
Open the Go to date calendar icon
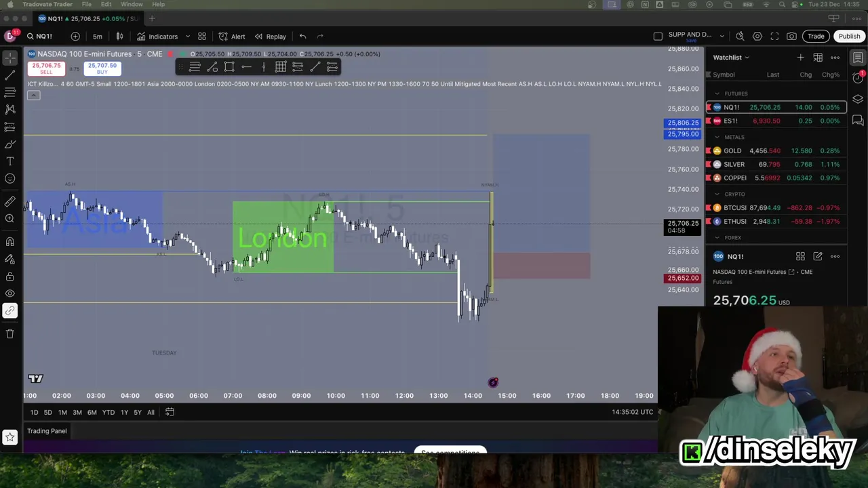[170, 412]
